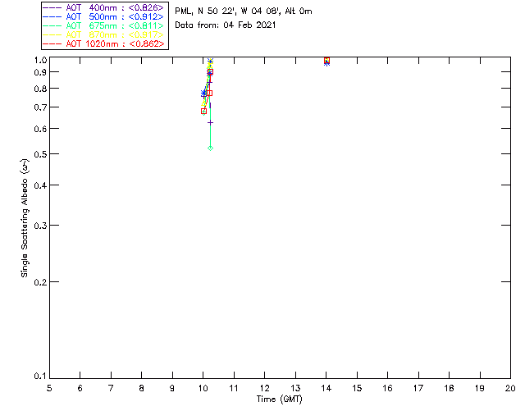Click the x-axis hour label 10
The height and width of the screenshot is (420, 525).
[203, 388]
